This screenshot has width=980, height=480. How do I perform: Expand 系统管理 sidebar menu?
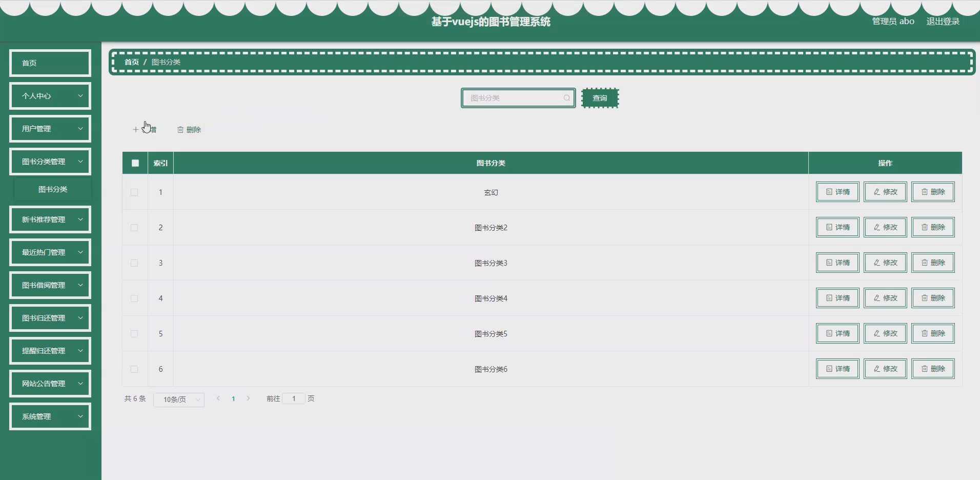50,416
